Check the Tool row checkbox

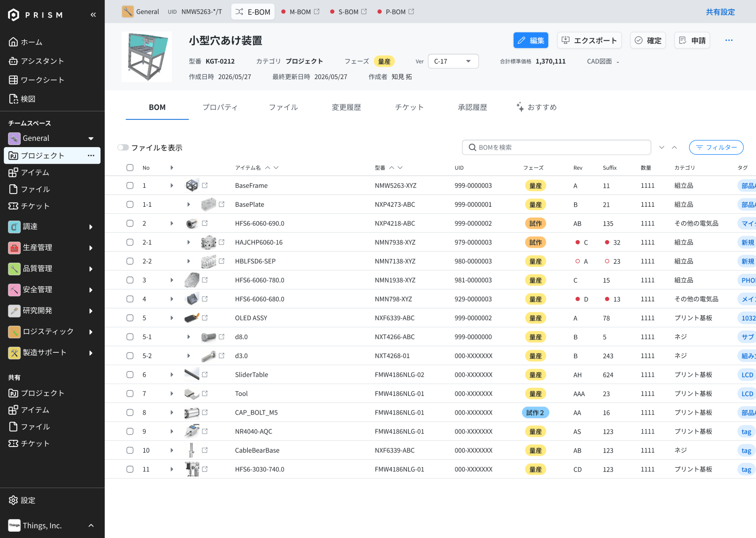[x=130, y=393]
